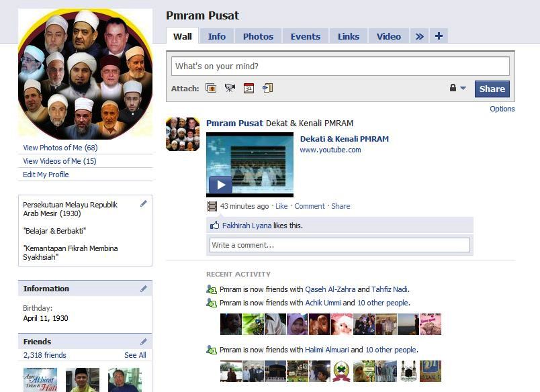Switch to the Wall tab
540x392 pixels.
[x=182, y=36]
